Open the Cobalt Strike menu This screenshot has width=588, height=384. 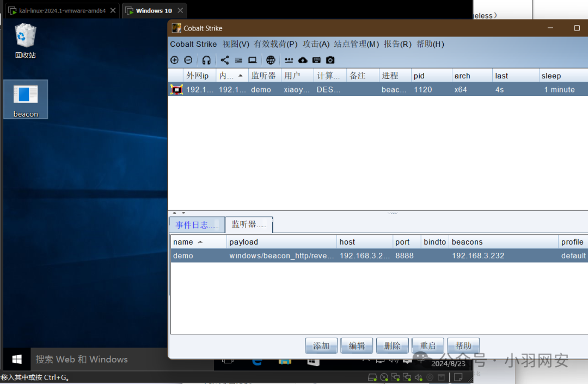tap(193, 44)
